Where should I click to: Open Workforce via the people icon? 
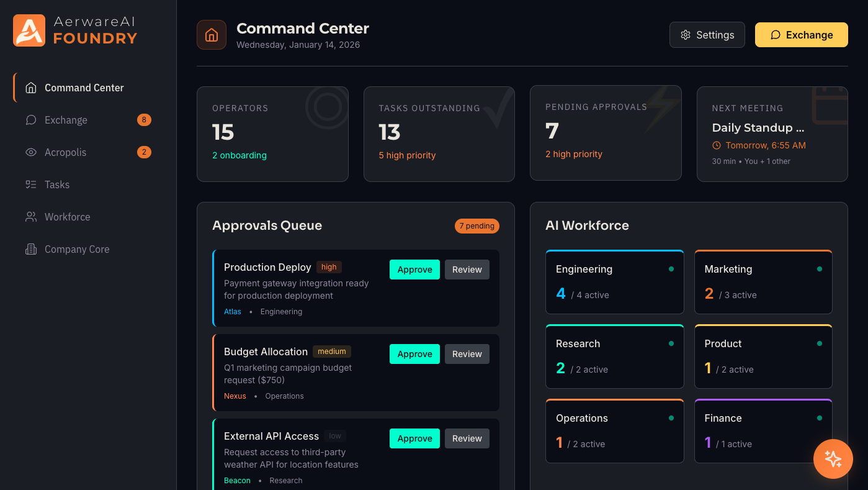(31, 217)
